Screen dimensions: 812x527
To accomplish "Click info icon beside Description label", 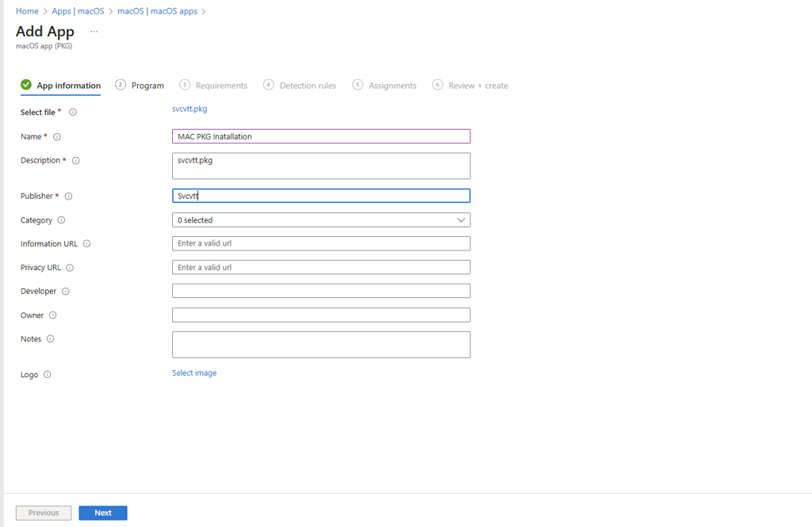I will [76, 161].
